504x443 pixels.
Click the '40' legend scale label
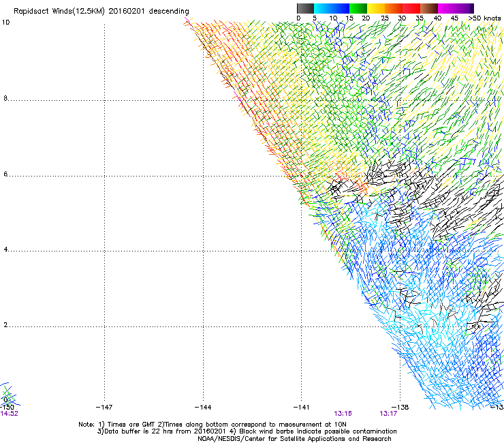(x=437, y=18)
